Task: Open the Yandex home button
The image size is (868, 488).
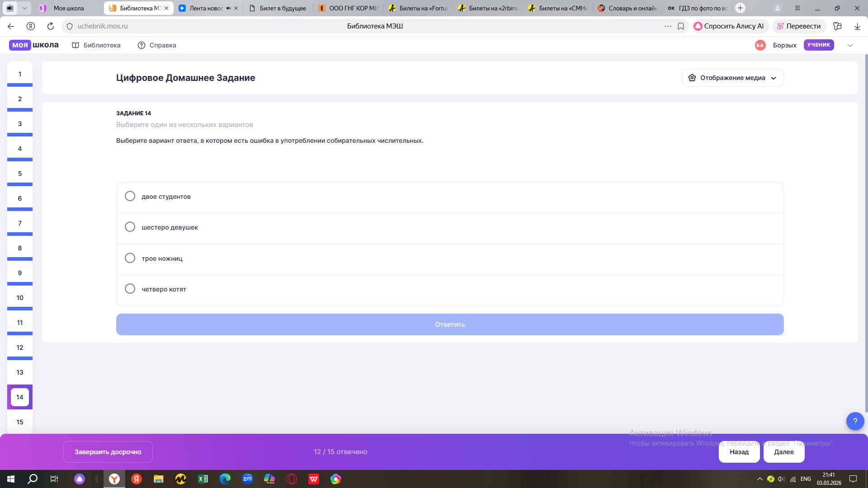Action: [x=31, y=26]
